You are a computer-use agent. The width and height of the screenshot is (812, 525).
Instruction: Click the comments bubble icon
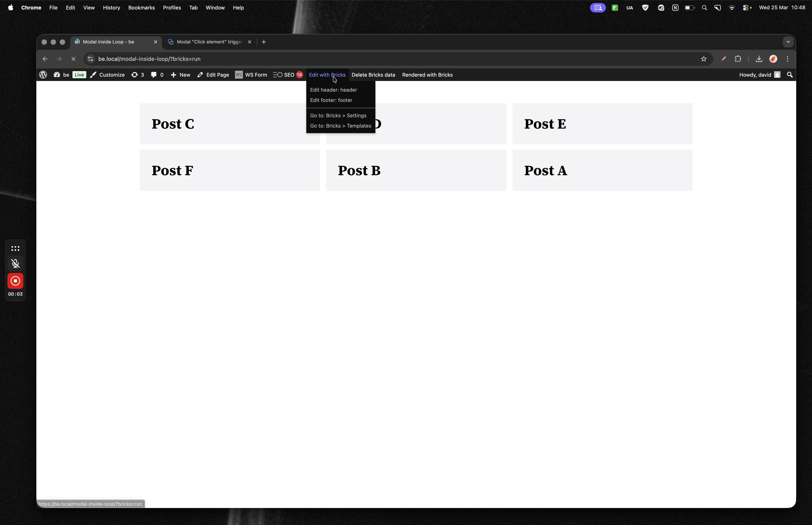(x=157, y=75)
